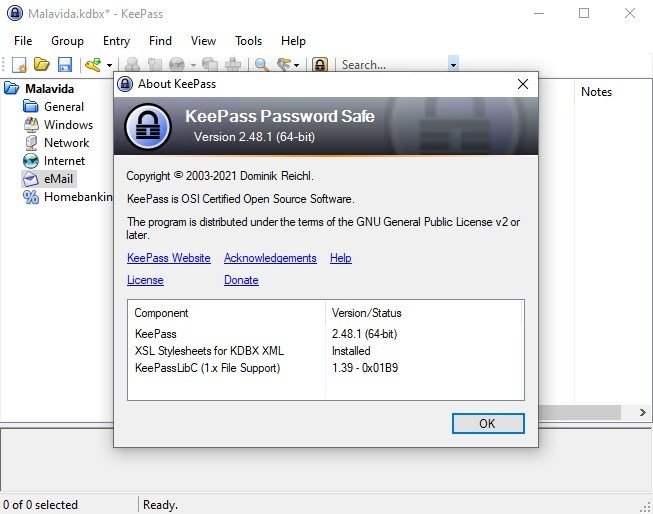The height and width of the screenshot is (514, 653).
Task: Select the Windows group
Action: pyautogui.click(x=68, y=125)
